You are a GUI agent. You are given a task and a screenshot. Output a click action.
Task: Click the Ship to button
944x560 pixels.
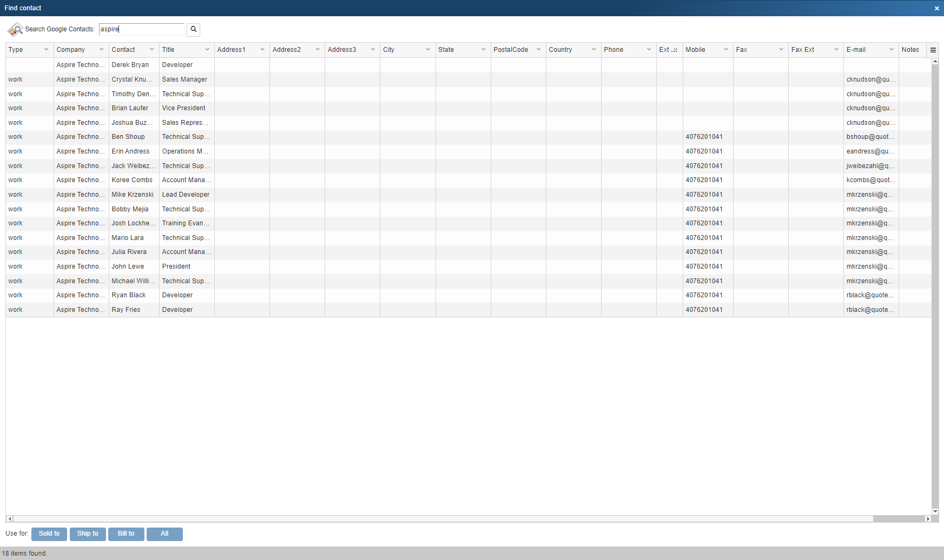pos(88,534)
